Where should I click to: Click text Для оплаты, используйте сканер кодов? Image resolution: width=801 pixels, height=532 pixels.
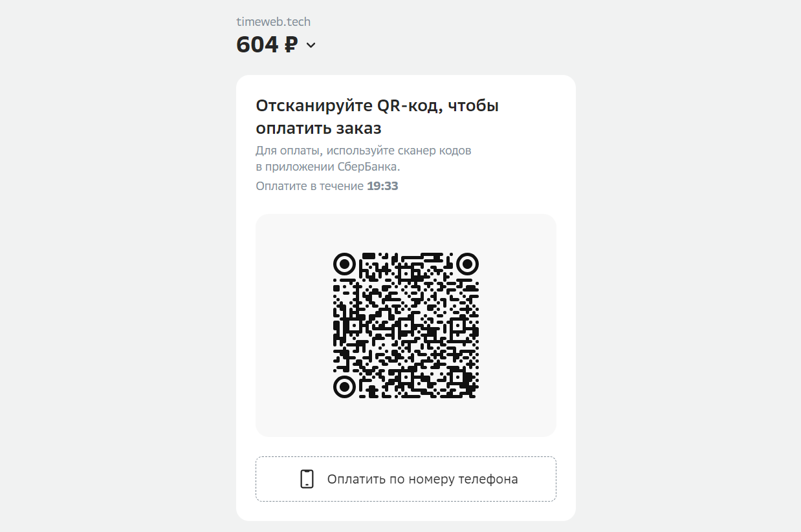tap(364, 151)
